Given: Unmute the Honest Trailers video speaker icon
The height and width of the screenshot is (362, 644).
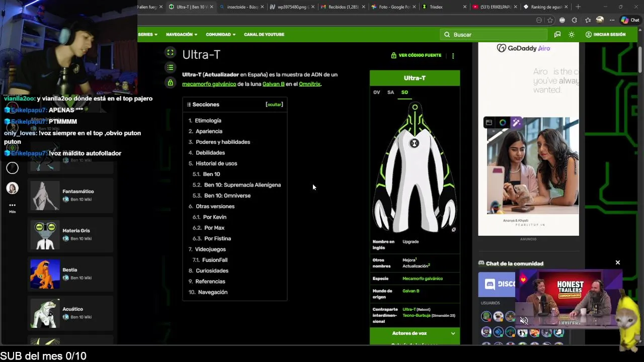Looking at the screenshot, I should 524,321.
